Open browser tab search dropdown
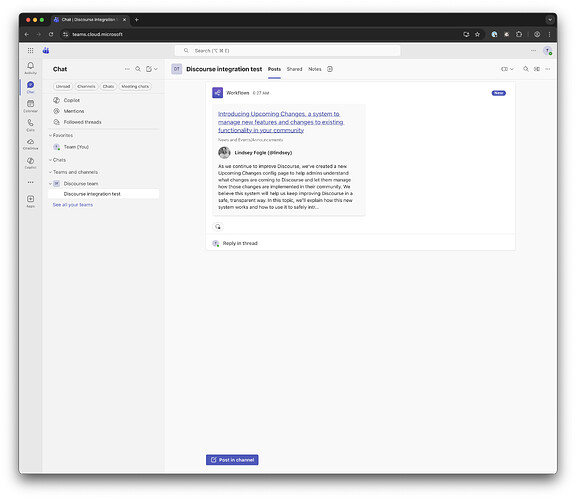The width and height of the screenshot is (576, 499). 550,20
